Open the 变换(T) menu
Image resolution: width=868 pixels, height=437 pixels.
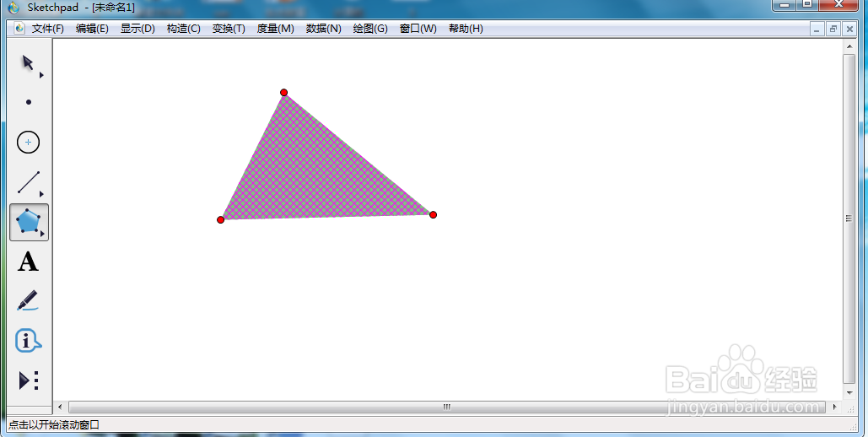(229, 28)
